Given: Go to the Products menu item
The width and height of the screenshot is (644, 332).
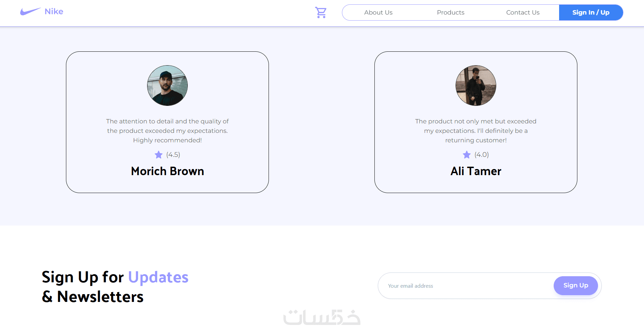Looking at the screenshot, I should click(x=451, y=13).
